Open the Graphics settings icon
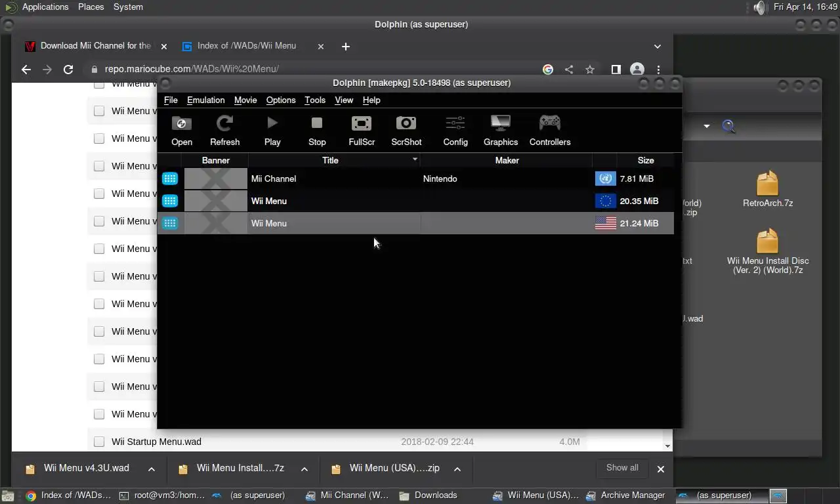This screenshot has height=504, width=840. [x=501, y=131]
